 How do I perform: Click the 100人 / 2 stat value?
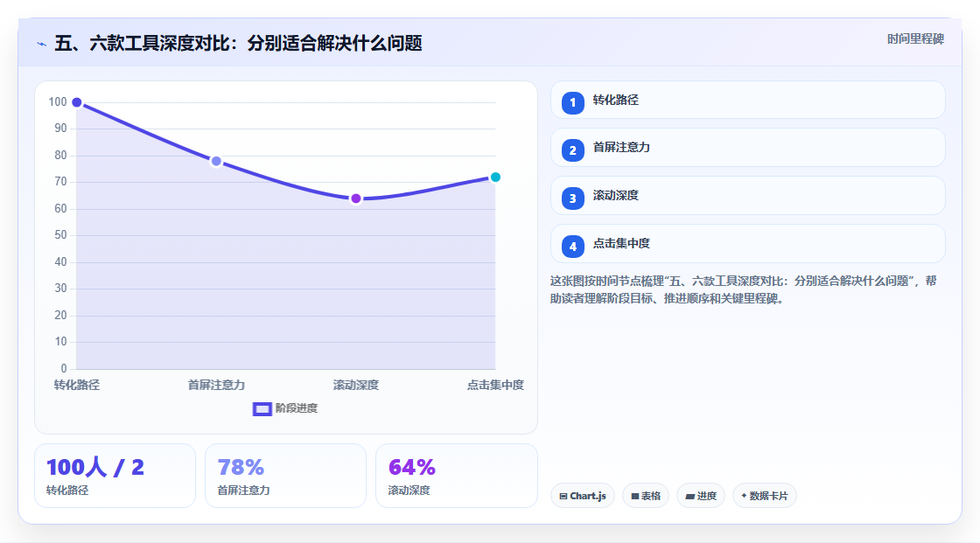[95, 468]
